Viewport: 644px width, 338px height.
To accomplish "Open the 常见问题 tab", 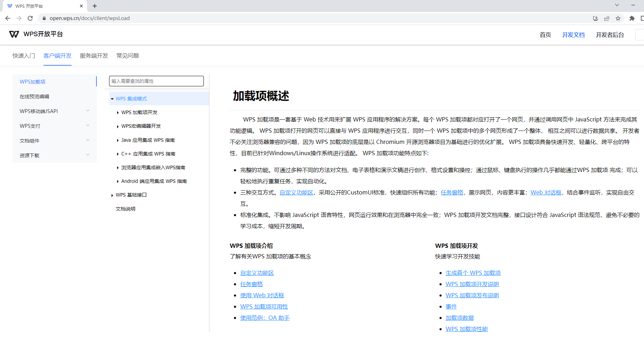I will [x=128, y=56].
